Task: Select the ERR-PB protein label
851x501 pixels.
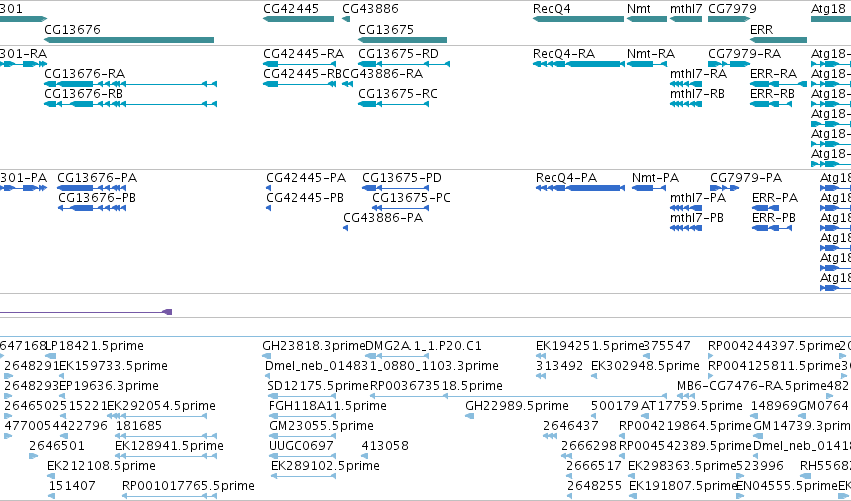Action: coord(774,218)
